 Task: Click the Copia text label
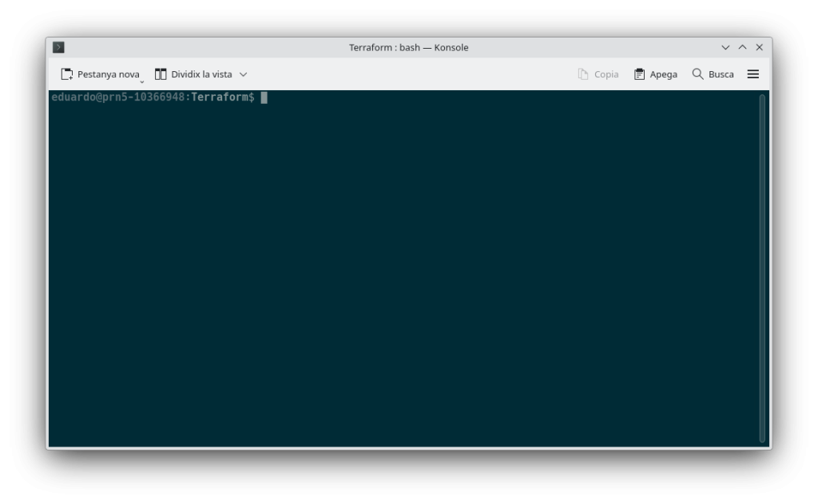pos(606,74)
